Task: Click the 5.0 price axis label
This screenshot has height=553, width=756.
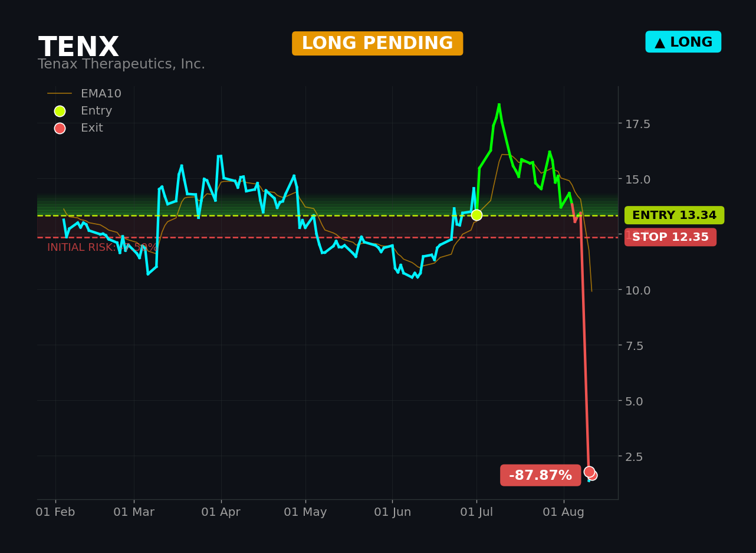Action: [x=635, y=401]
